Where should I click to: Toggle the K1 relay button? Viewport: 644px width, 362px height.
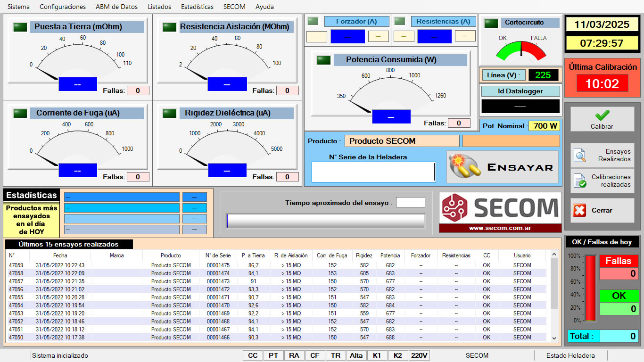[377, 355]
